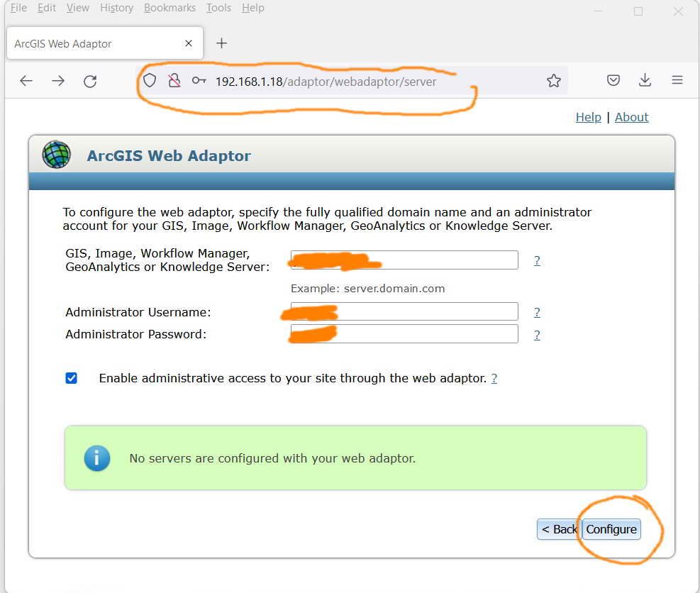This screenshot has width=700, height=593.
Task: Click the Administrator Username field
Action: click(x=404, y=311)
